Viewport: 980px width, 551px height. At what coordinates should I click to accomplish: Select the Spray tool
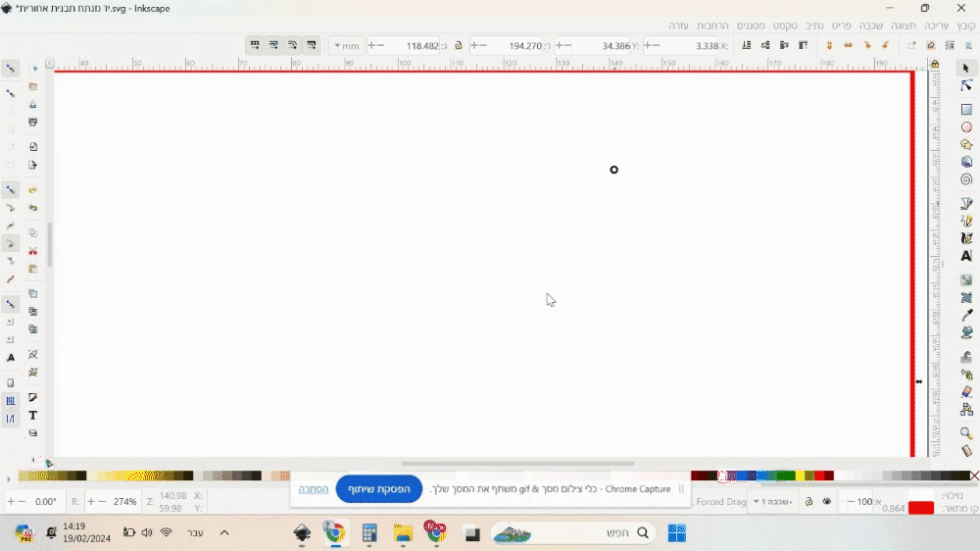966,374
